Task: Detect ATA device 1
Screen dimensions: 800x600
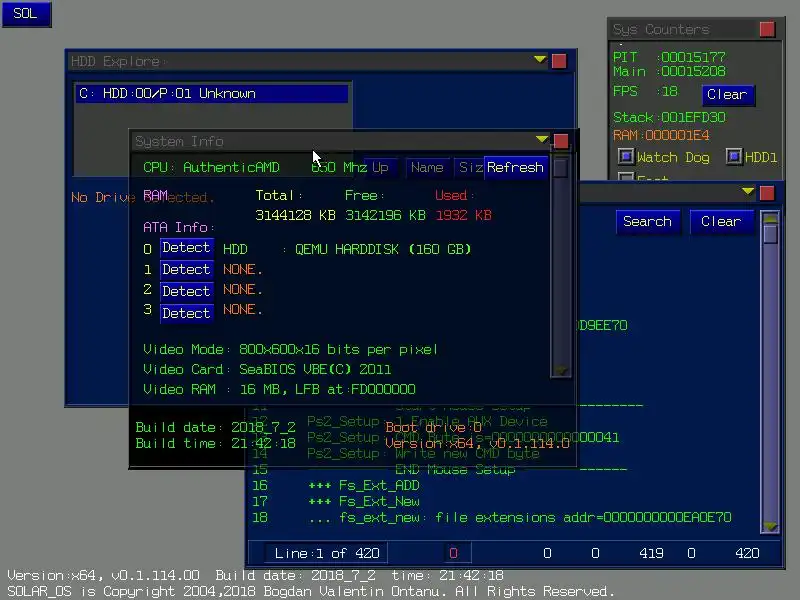Action: pos(186,269)
